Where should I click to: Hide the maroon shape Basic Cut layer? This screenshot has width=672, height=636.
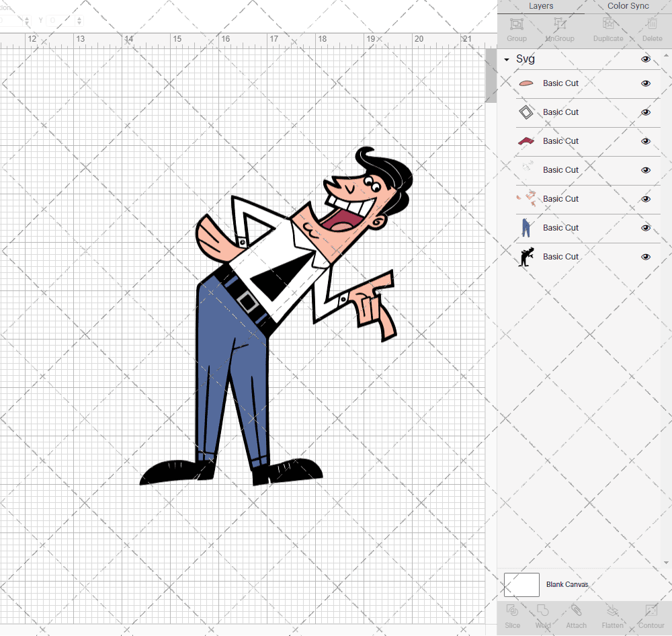[645, 141]
